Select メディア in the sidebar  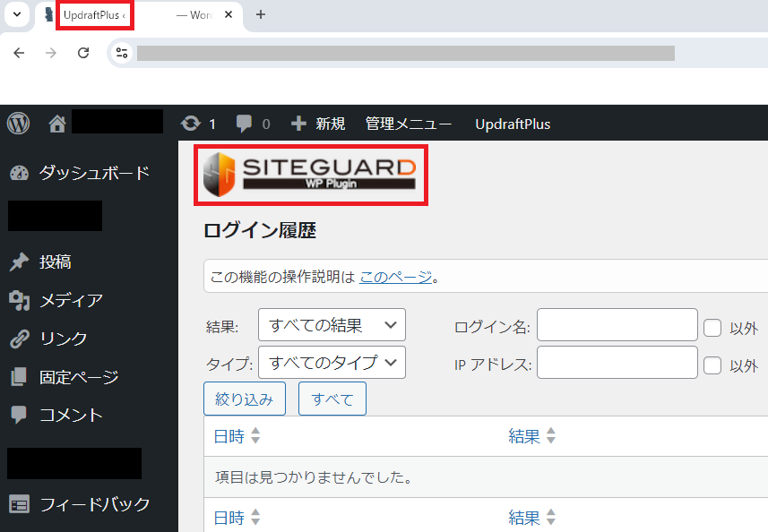click(71, 300)
